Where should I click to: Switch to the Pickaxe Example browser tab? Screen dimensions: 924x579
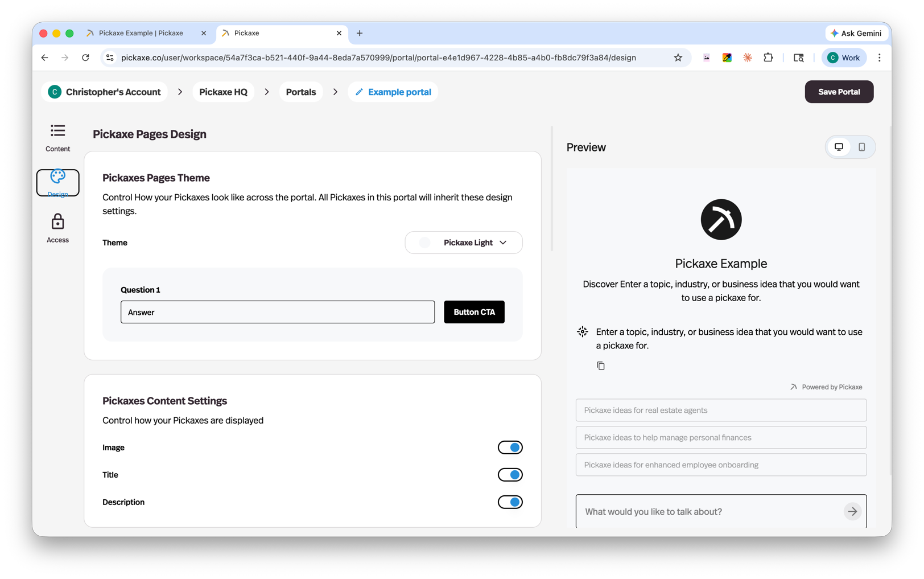[x=141, y=33]
